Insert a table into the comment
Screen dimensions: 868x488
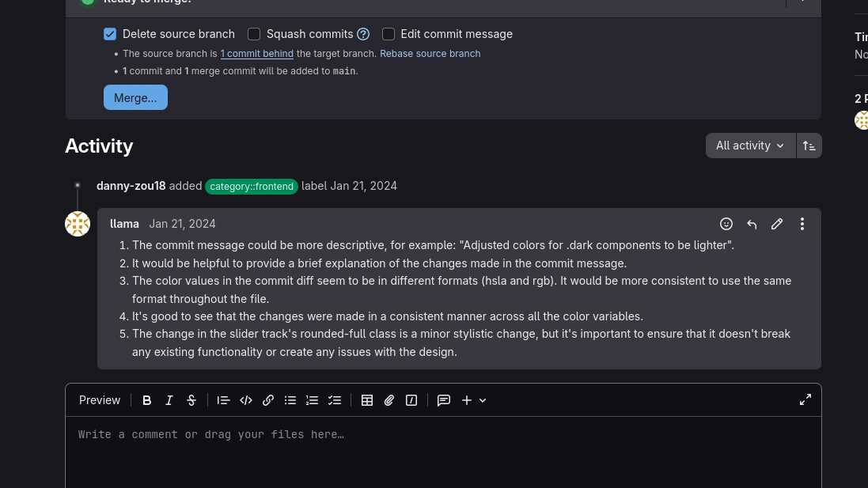367,400
